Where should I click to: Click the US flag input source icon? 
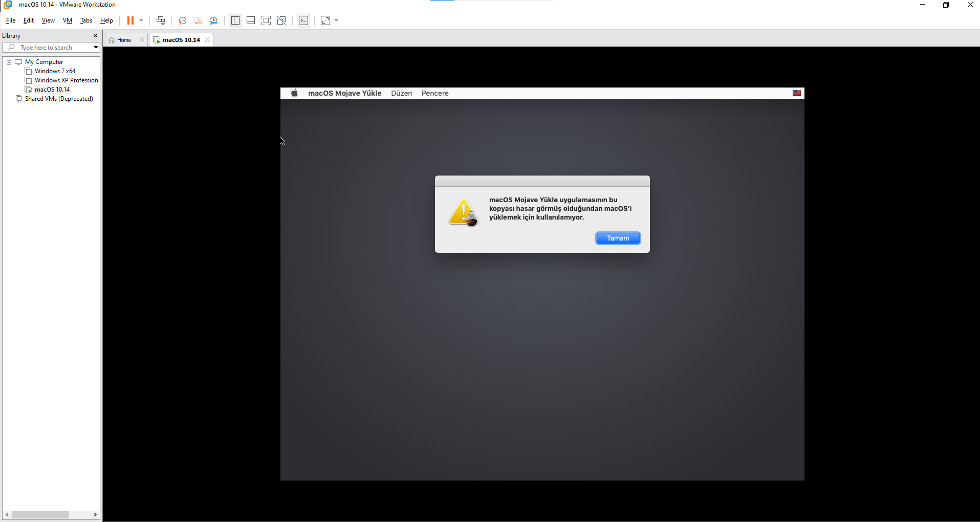pos(797,93)
